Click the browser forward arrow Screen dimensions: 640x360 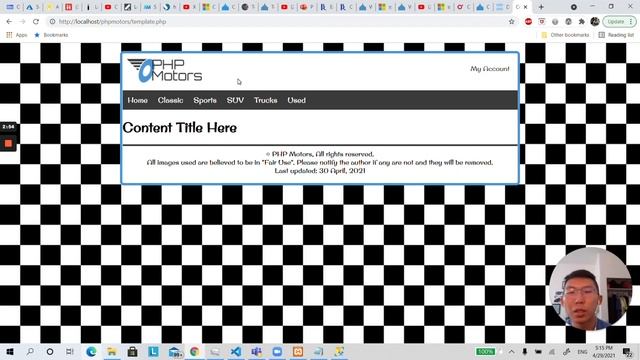pos(22,22)
